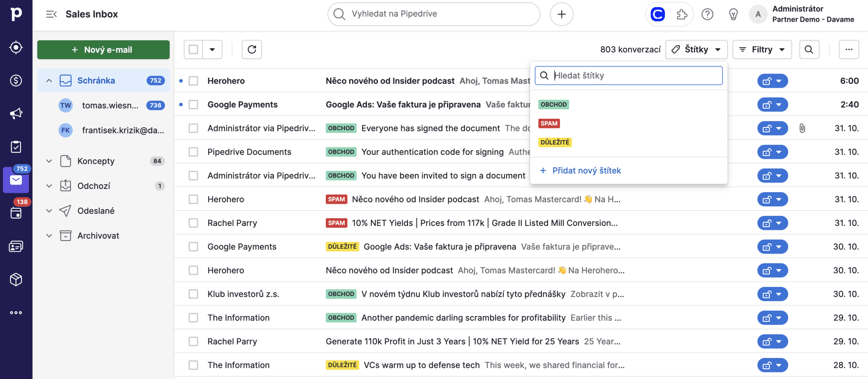
Task: Open select-all dropdown arrow
Action: coord(212,49)
